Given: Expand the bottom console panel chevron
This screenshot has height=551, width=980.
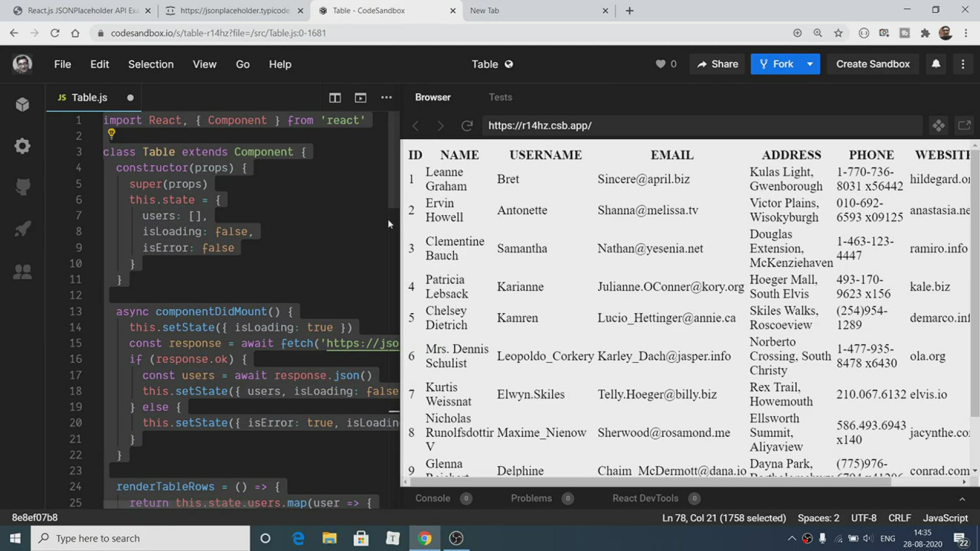Looking at the screenshot, I should [x=962, y=499].
